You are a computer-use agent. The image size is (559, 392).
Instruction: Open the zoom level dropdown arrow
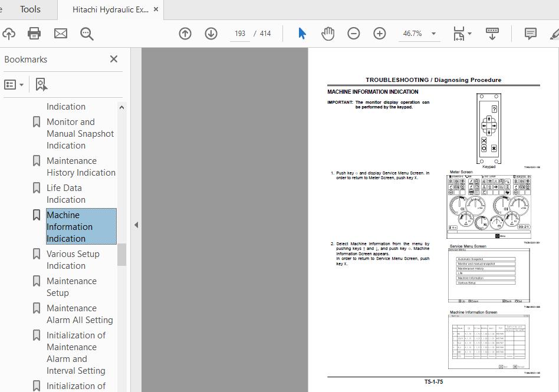tap(433, 34)
